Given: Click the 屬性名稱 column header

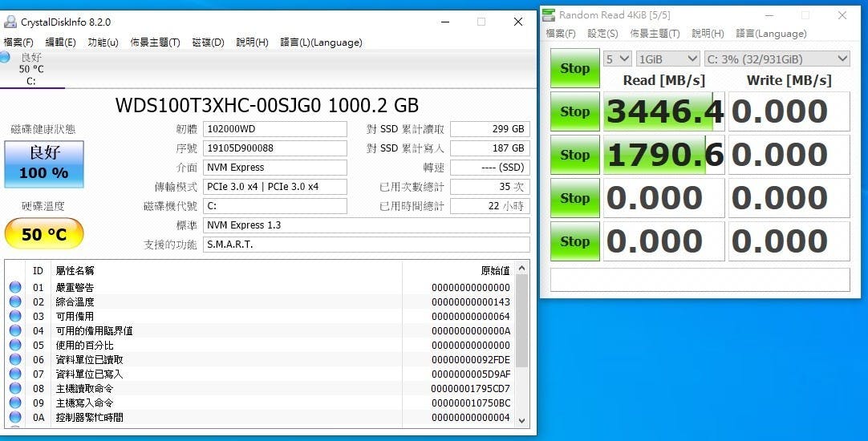Looking at the screenshot, I should pos(75,270).
